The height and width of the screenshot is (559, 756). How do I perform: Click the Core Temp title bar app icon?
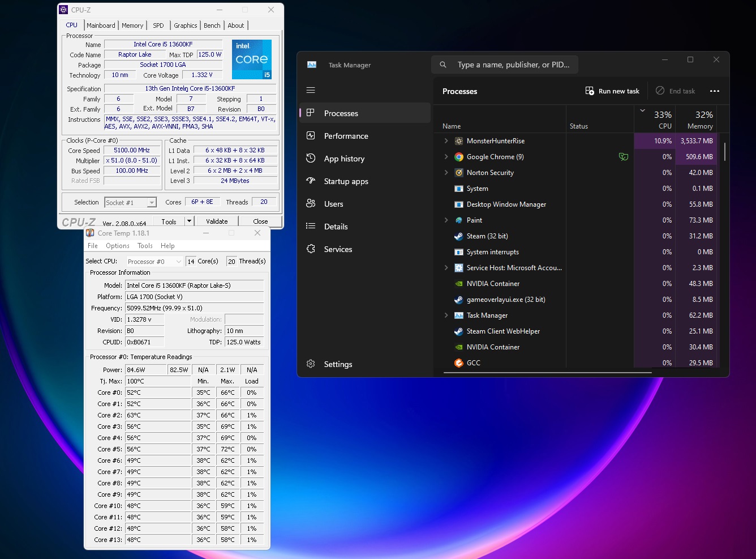90,233
